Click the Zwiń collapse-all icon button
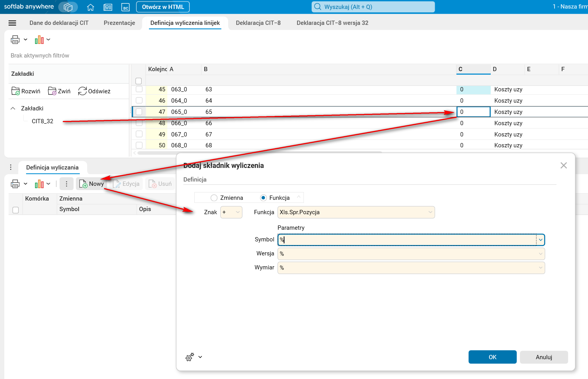The height and width of the screenshot is (379, 588). coord(59,91)
